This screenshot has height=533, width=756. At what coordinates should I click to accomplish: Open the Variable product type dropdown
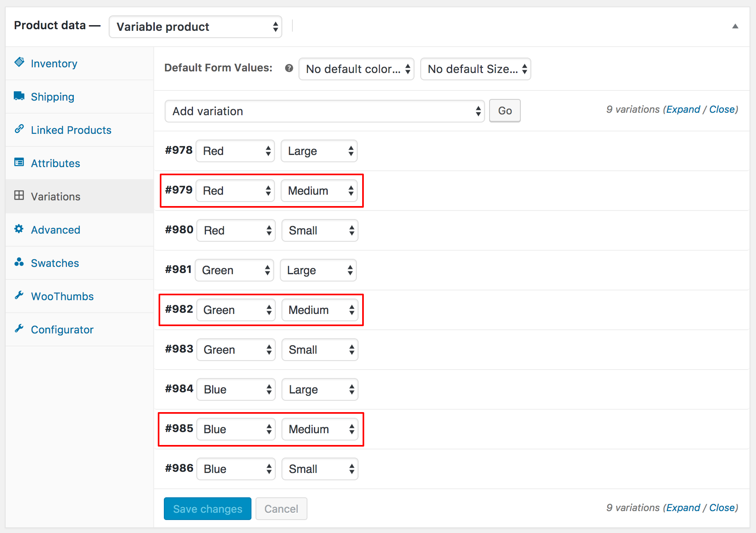(195, 27)
